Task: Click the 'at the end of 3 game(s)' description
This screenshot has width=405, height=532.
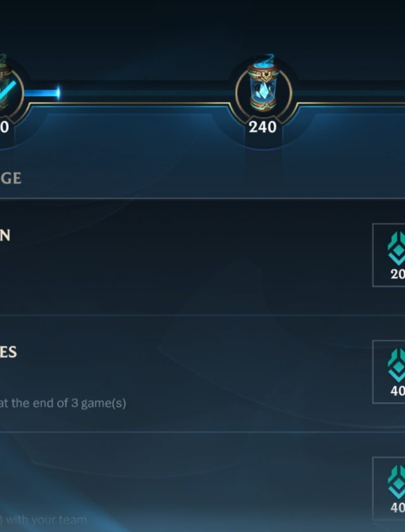Action: 63,403
